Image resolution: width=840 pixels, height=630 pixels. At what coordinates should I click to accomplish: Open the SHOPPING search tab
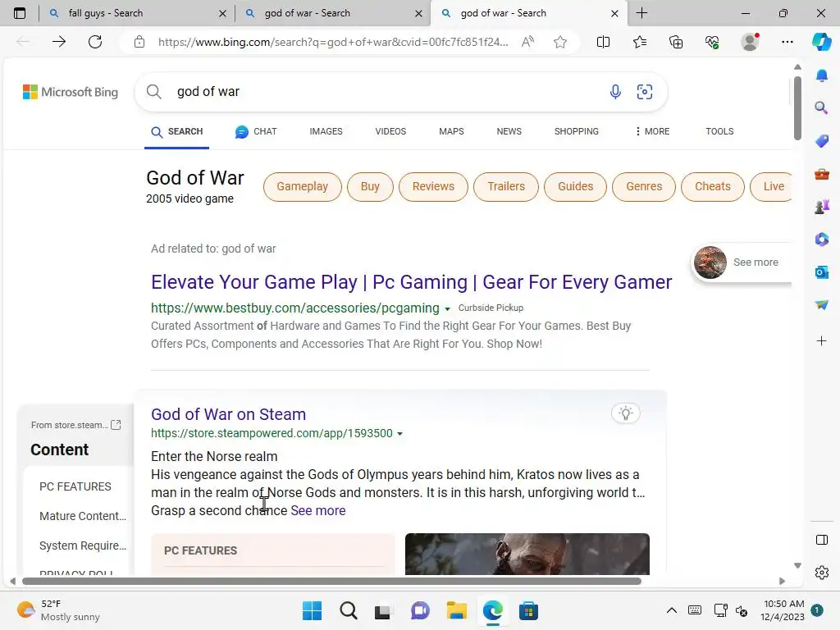tap(577, 131)
